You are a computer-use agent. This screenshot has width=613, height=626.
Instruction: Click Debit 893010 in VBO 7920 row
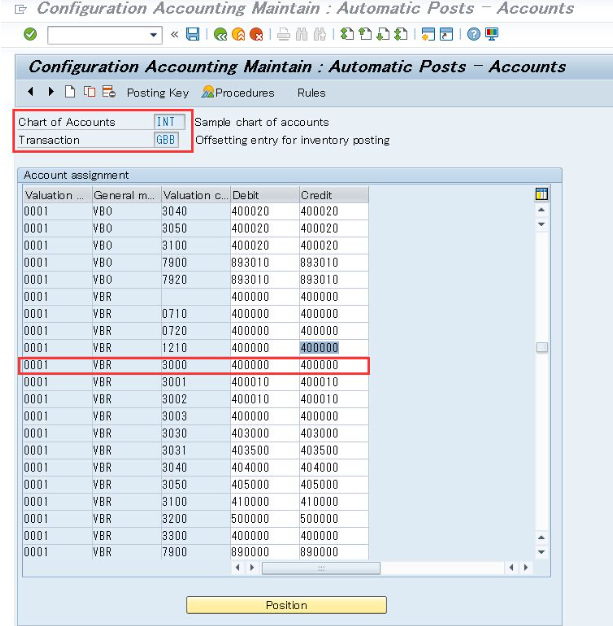pyautogui.click(x=265, y=279)
